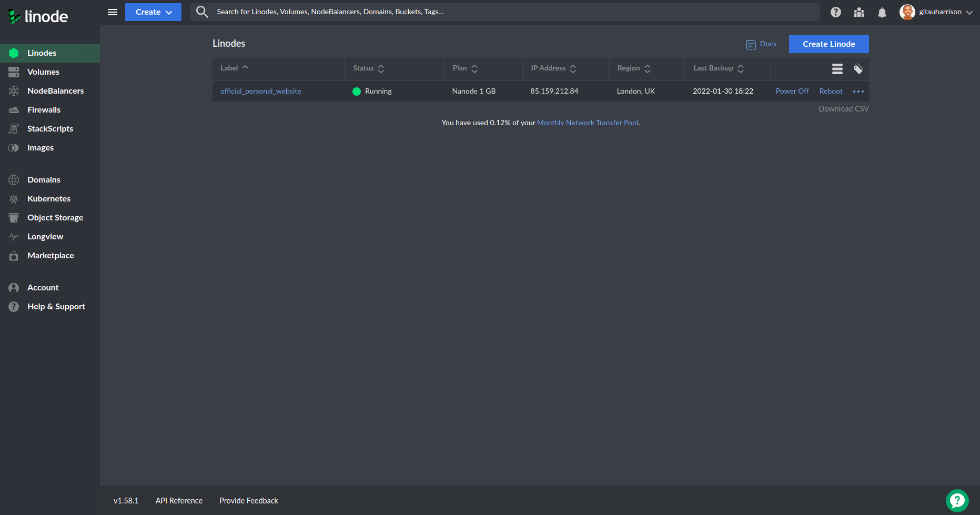Click the Linode logo
This screenshot has width=980, height=515.
pyautogui.click(x=37, y=16)
